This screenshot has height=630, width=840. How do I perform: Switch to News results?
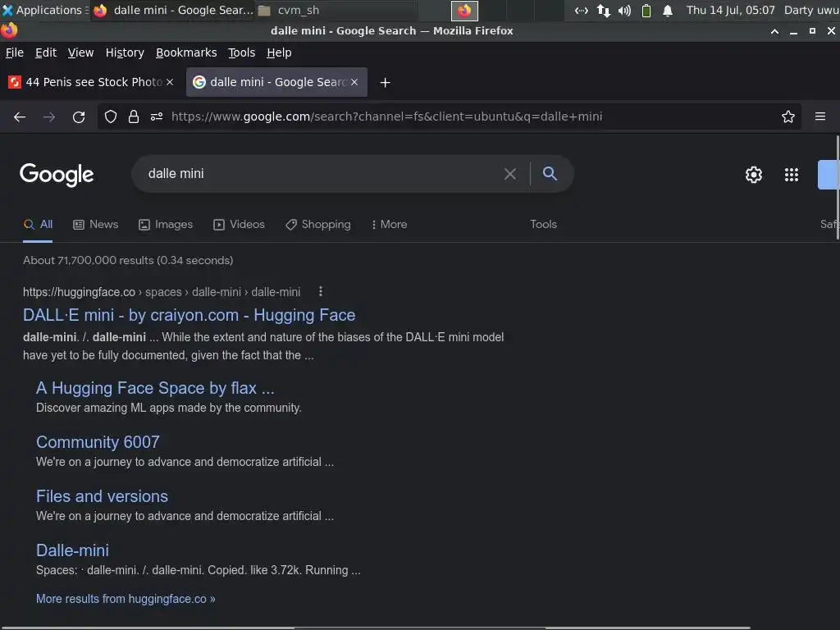tap(96, 225)
